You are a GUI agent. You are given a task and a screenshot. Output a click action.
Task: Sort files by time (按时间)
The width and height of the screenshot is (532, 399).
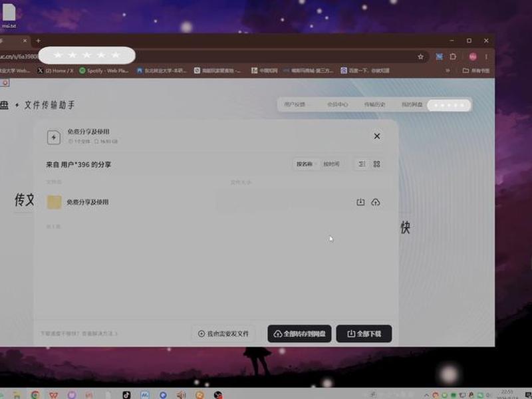pos(331,164)
